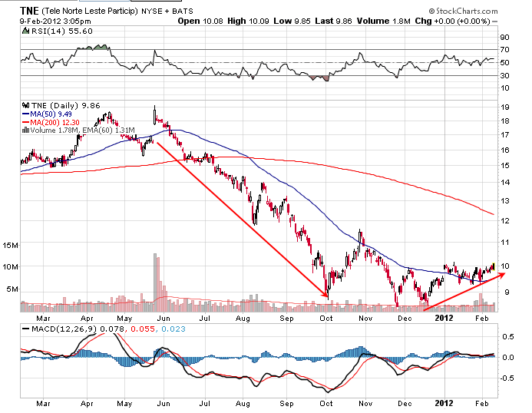Select the TNE ticker symbol title

(29, 11)
